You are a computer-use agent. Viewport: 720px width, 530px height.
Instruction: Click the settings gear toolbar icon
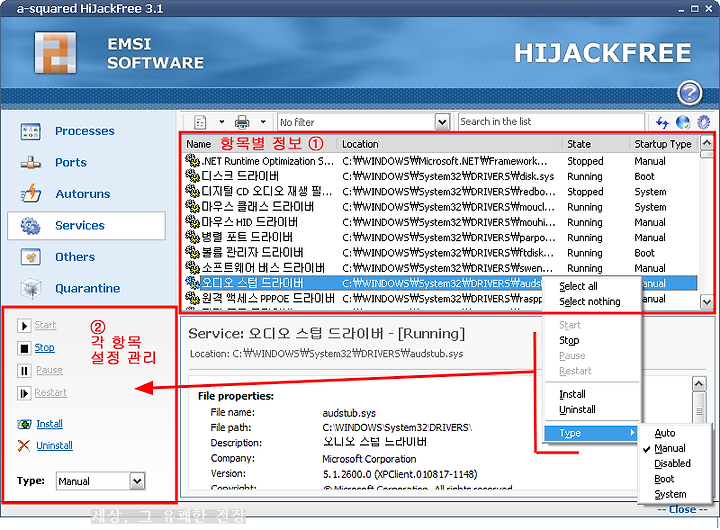click(x=703, y=122)
